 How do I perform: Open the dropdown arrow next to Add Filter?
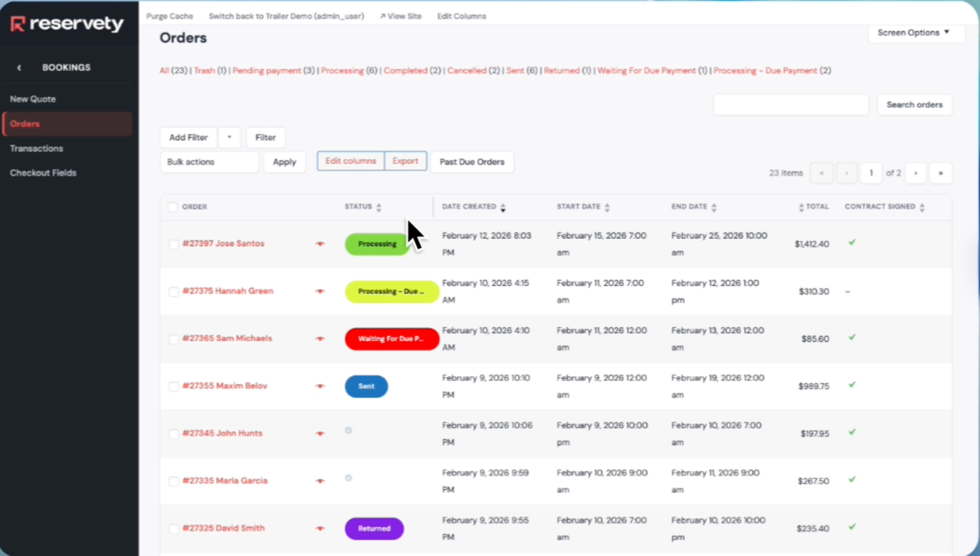[x=229, y=138]
